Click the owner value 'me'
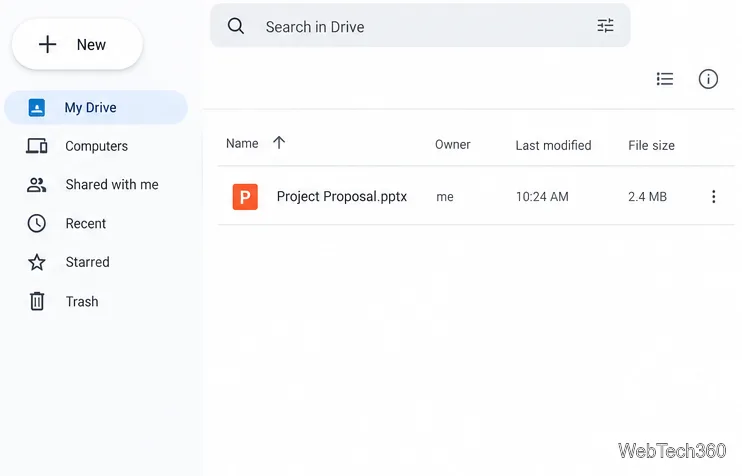Image resolution: width=742 pixels, height=476 pixels. [445, 197]
